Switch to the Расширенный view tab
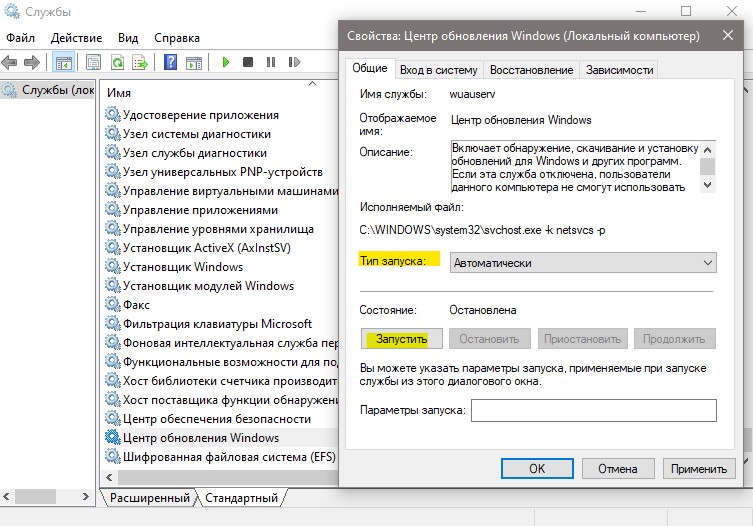 (149, 498)
